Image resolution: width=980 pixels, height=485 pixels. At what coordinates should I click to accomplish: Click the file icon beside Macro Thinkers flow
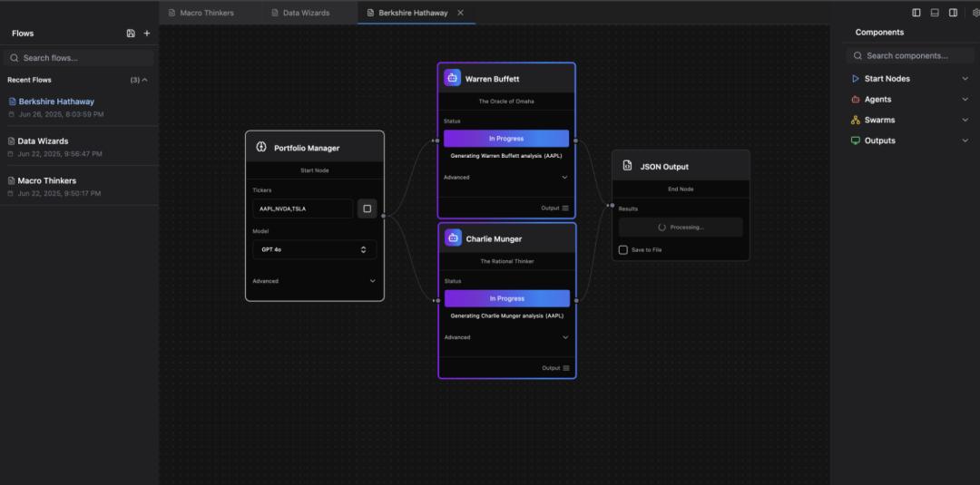pos(11,180)
